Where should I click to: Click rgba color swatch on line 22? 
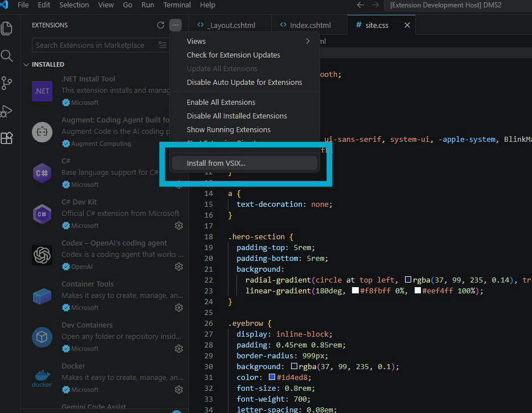point(408,280)
